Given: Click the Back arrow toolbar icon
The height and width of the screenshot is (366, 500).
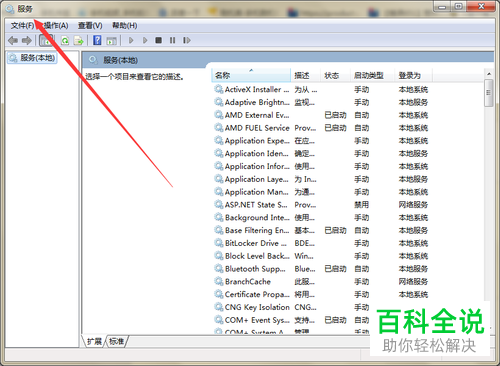Looking at the screenshot, I should 13,40.
